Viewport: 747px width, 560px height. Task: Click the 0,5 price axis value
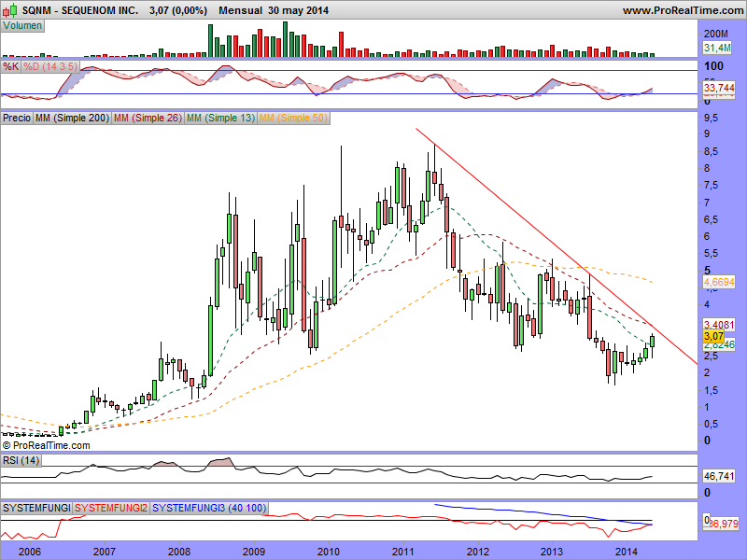click(x=712, y=424)
